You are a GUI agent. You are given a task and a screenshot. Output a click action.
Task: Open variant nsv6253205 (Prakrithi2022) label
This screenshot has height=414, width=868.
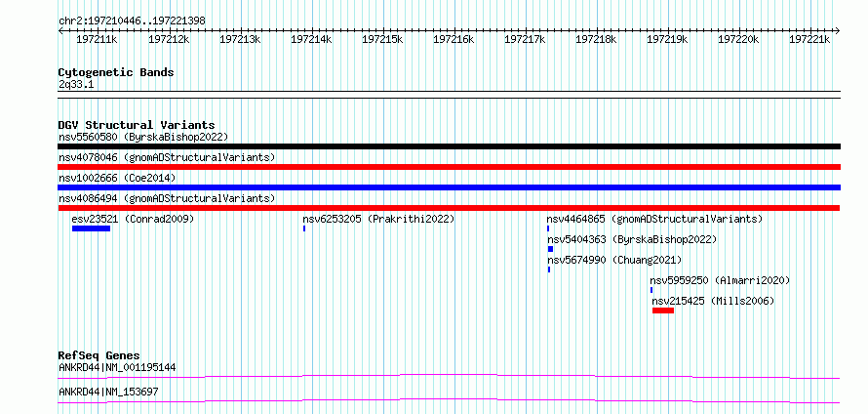tap(378, 219)
